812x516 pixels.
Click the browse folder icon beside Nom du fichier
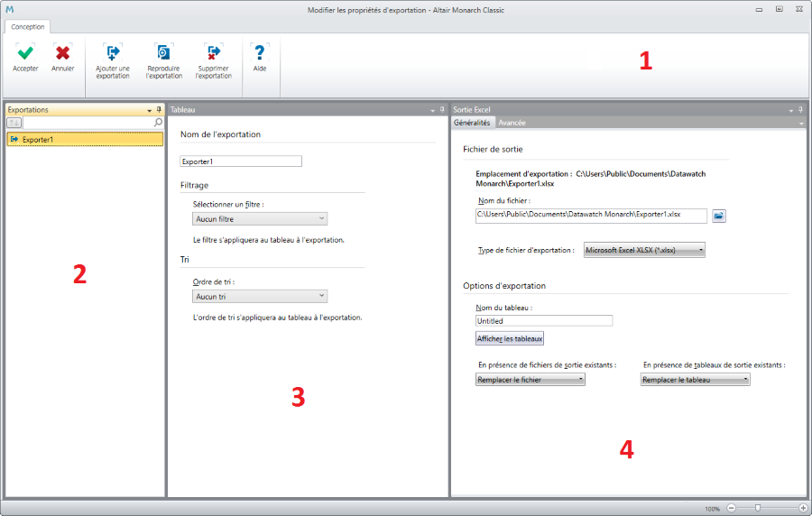pyautogui.click(x=719, y=216)
